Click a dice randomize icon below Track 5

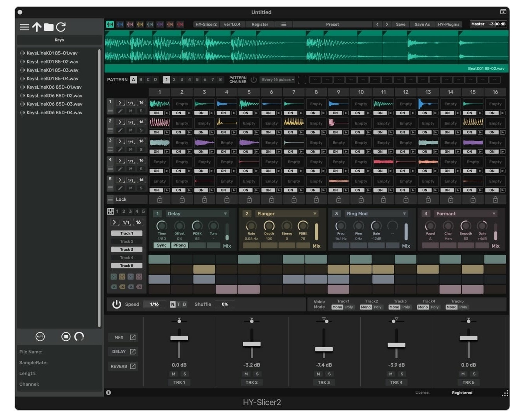coord(114,276)
